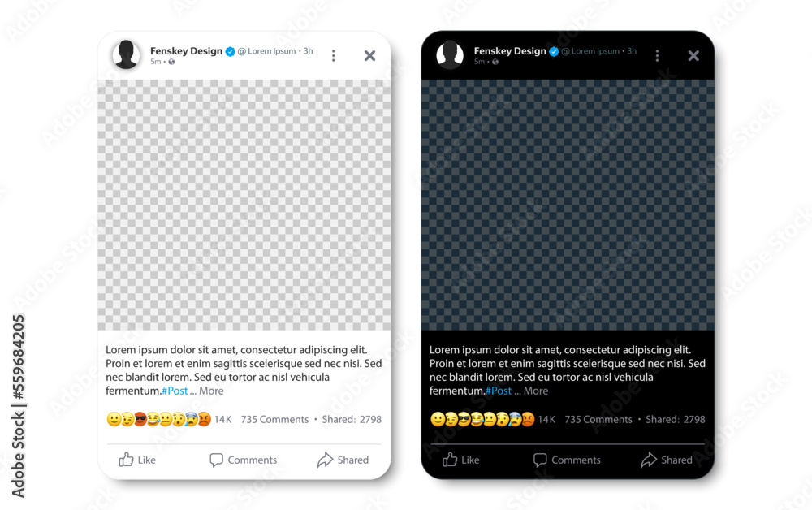
Task: View 735 Comments on the light post
Action: [x=274, y=419]
